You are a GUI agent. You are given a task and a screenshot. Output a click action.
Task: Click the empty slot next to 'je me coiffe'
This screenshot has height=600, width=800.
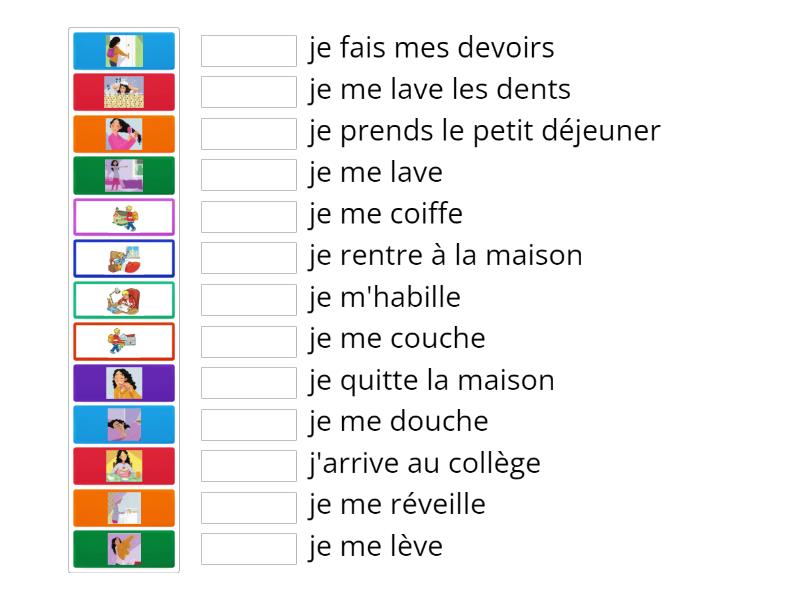pyautogui.click(x=249, y=217)
